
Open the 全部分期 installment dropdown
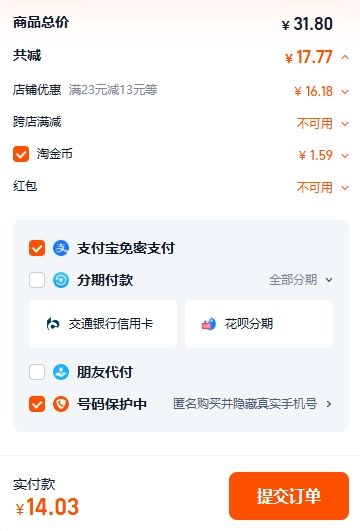pyautogui.click(x=301, y=280)
